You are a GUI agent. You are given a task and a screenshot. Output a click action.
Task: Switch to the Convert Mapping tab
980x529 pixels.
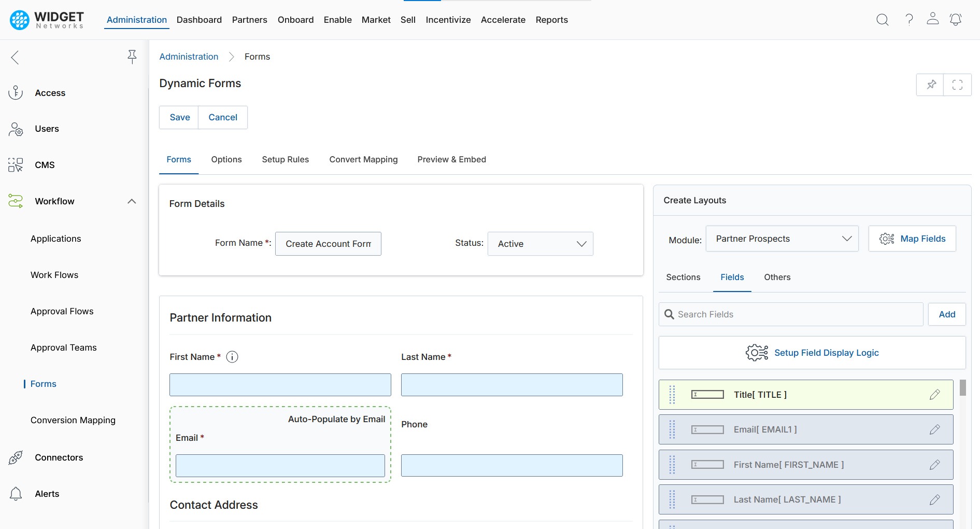point(364,159)
